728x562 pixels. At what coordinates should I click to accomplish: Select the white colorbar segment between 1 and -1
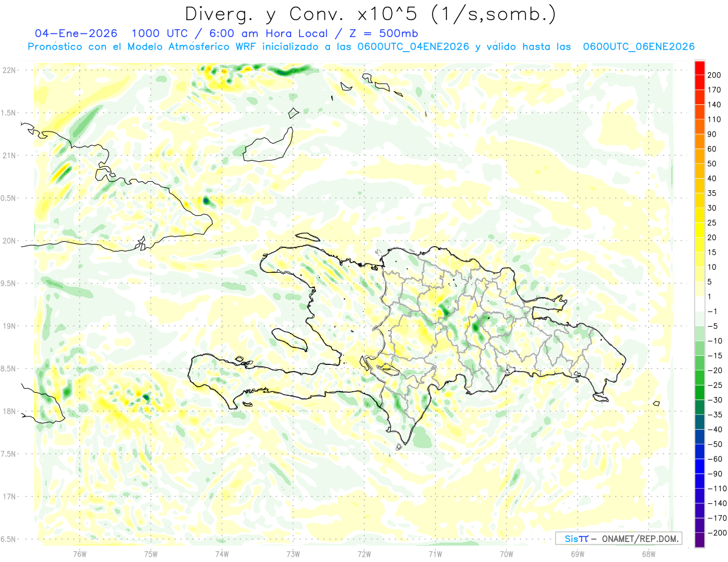pyautogui.click(x=700, y=304)
